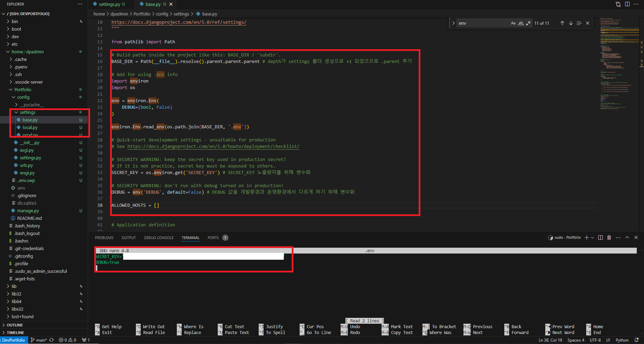Follow the Django settings docs link on line 10

pyautogui.click(x=179, y=22)
